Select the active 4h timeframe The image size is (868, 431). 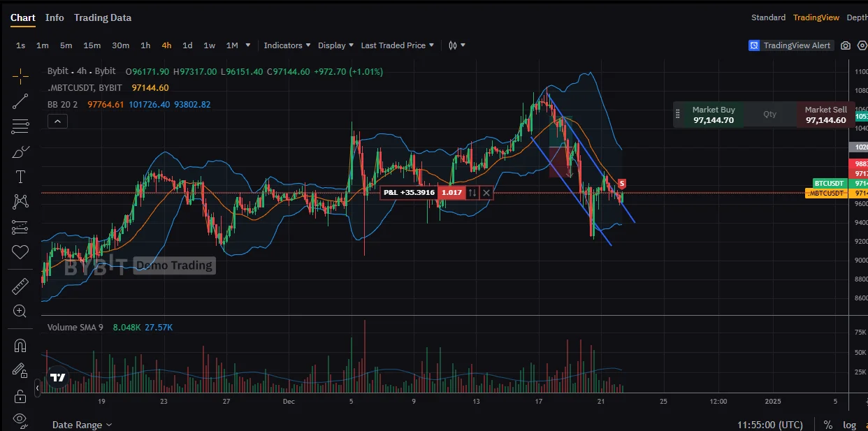(166, 45)
